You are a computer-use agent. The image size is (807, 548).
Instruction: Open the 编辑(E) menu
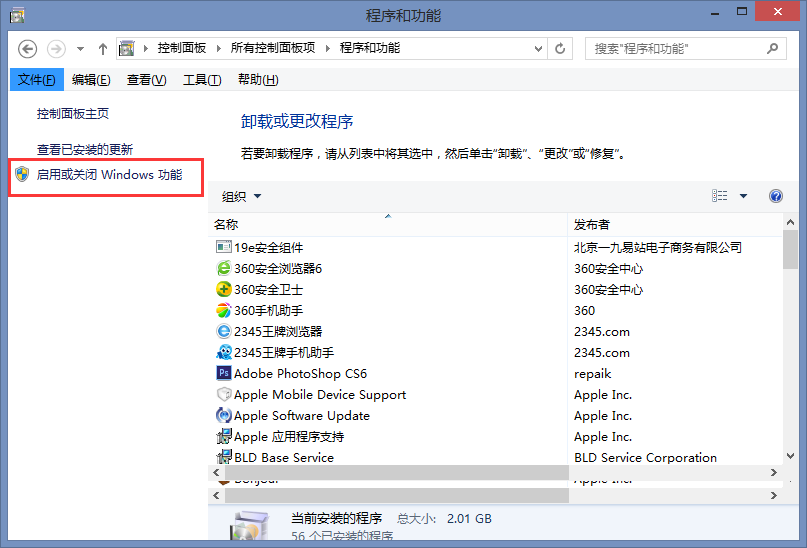(x=91, y=80)
